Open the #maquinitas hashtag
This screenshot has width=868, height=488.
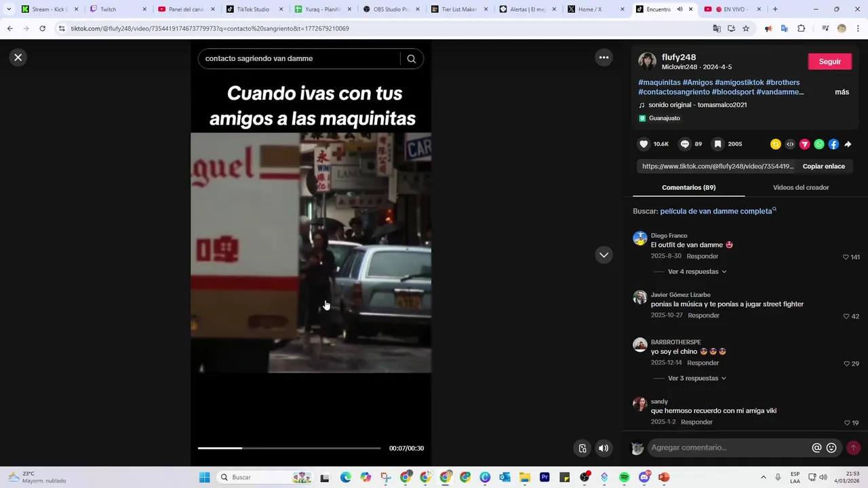659,83
